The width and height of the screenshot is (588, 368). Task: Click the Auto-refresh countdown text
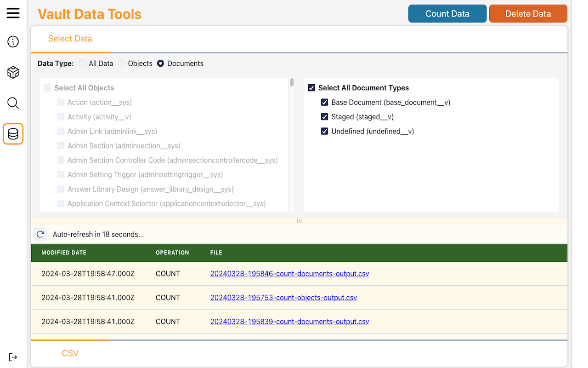[98, 234]
